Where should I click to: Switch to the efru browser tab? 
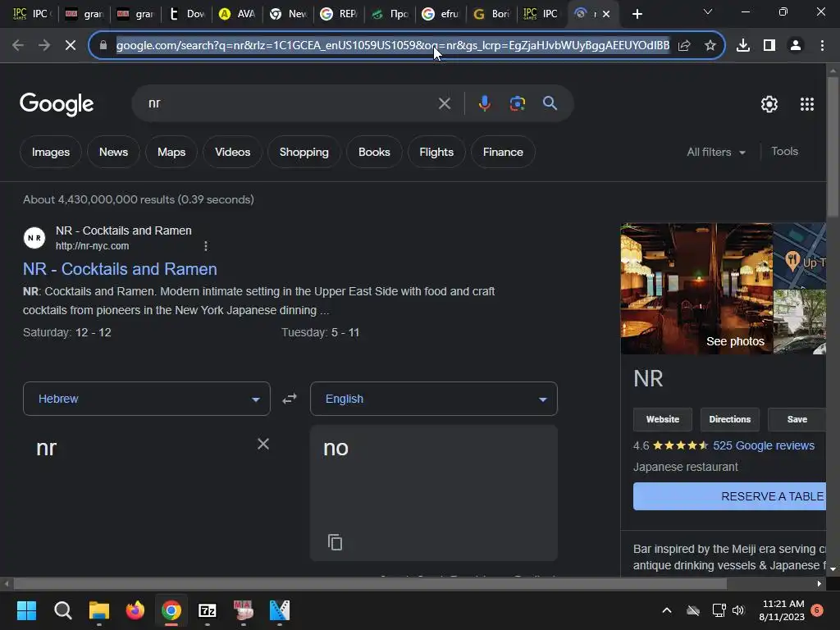pyautogui.click(x=441, y=14)
